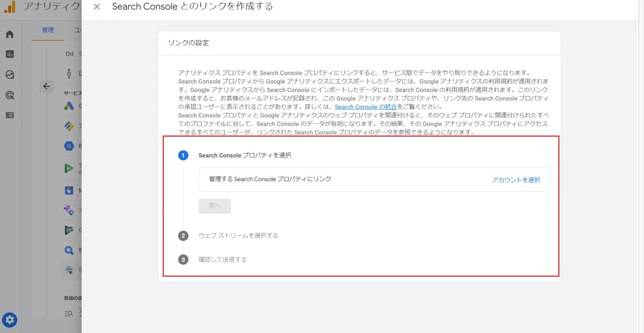Open Advertising cursor-target icon in sidebar
This screenshot has width=644, height=333.
coord(10,95)
